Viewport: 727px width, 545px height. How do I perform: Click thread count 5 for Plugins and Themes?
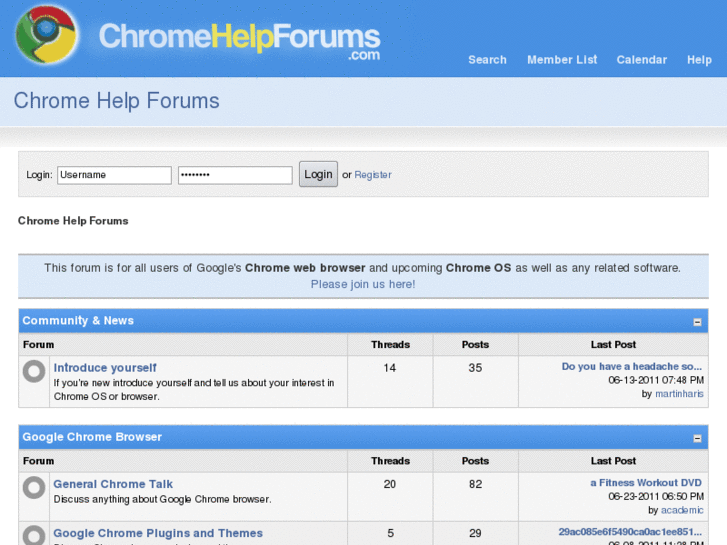coord(390,533)
